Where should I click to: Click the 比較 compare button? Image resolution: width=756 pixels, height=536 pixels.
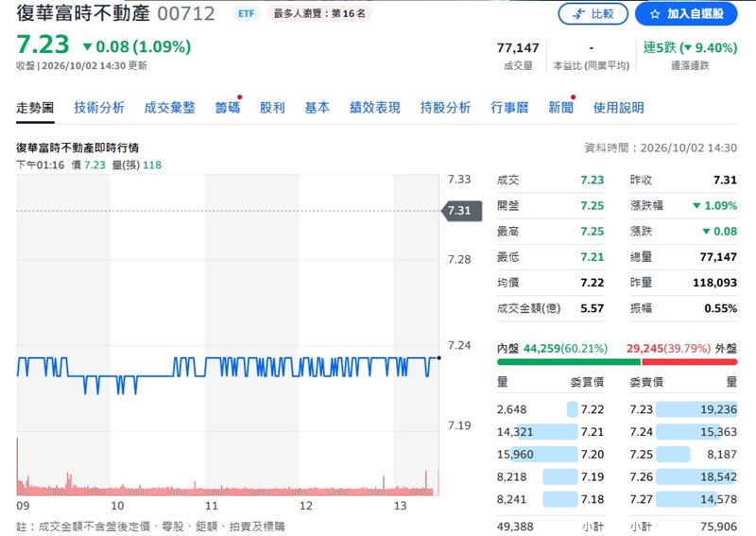click(x=593, y=14)
